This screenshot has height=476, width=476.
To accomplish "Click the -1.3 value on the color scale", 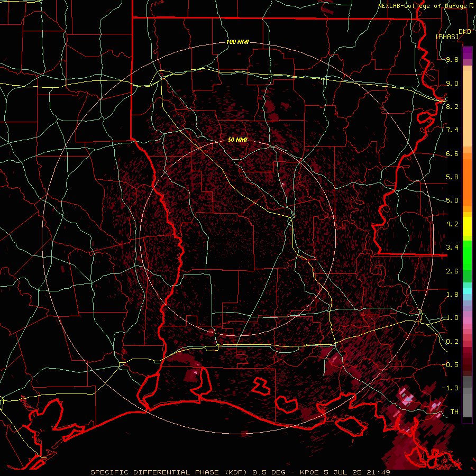I will tap(450, 388).
